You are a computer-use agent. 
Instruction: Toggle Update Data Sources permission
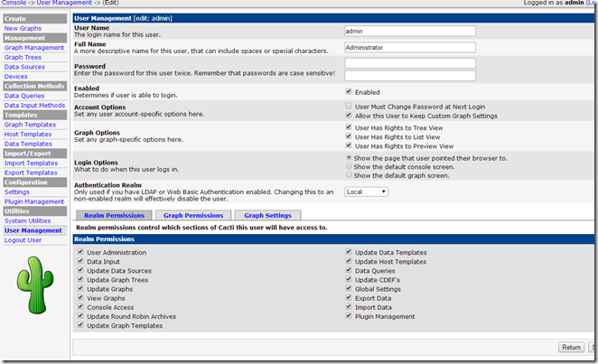pyautogui.click(x=80, y=270)
